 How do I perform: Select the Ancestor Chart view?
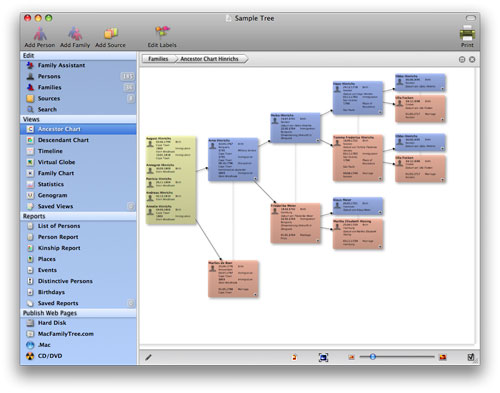pos(78,129)
